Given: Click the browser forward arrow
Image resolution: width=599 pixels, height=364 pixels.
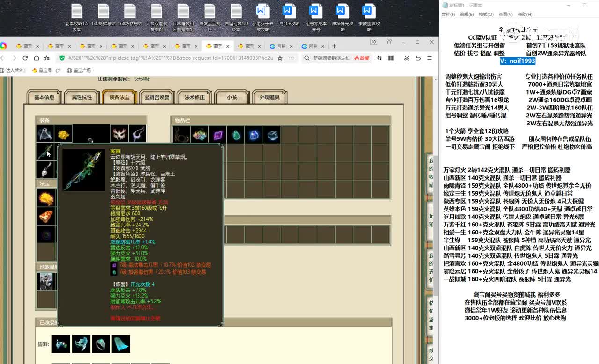Looking at the screenshot, I should click(14, 58).
